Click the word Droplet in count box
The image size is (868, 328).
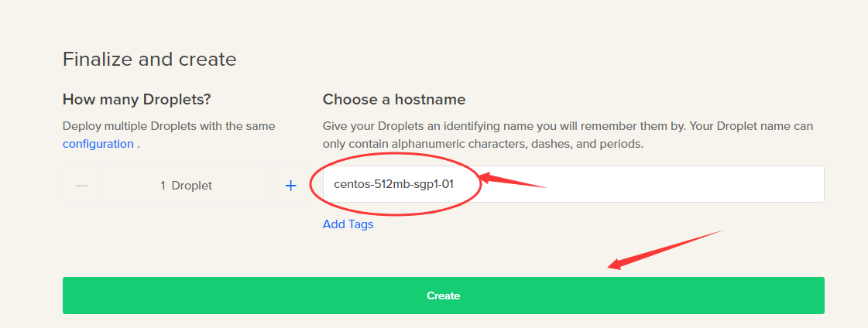[191, 186]
